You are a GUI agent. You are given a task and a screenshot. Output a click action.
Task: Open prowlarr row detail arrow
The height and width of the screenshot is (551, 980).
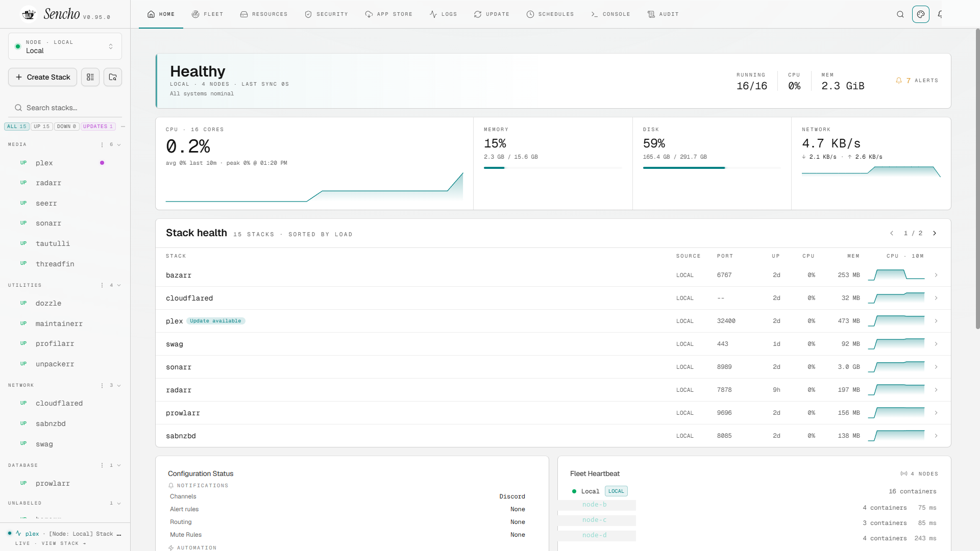tap(936, 413)
